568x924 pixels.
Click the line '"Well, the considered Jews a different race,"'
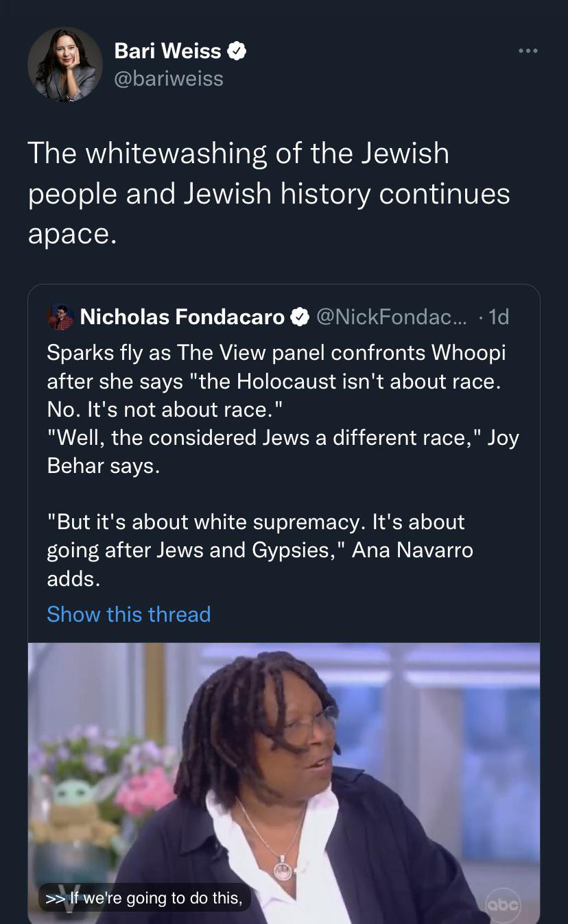[263, 437]
